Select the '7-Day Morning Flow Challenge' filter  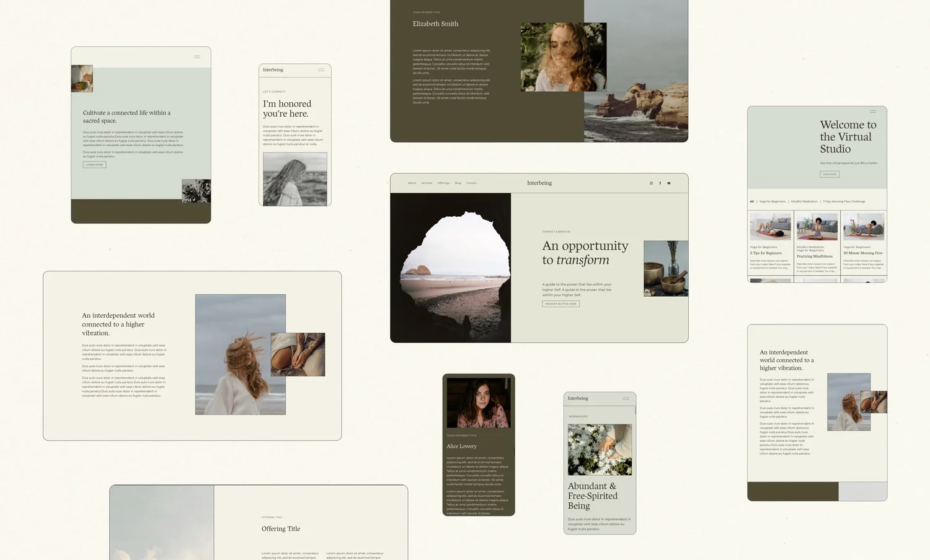tap(845, 201)
